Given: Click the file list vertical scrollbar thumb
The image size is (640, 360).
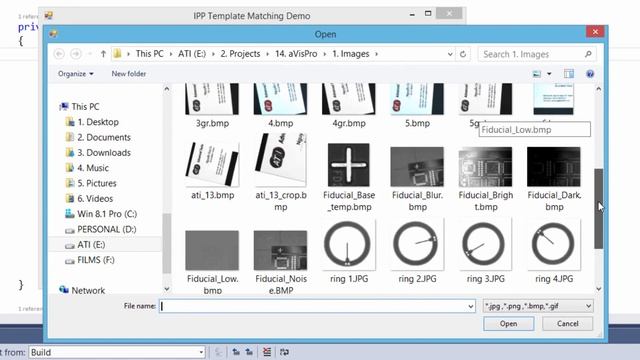Looking at the screenshot, I should pyautogui.click(x=598, y=209).
